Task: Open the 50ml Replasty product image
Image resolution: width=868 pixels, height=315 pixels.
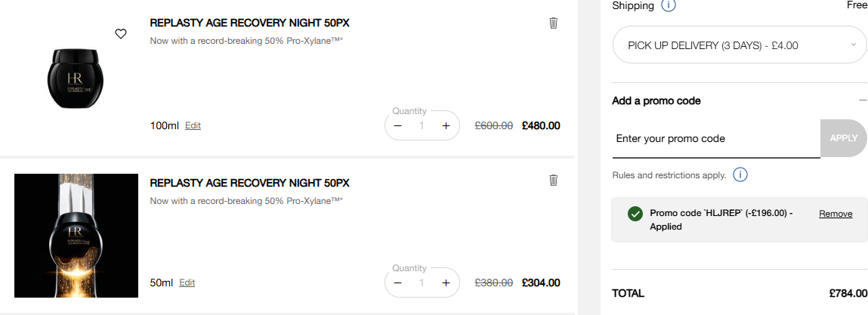Action: [76, 236]
